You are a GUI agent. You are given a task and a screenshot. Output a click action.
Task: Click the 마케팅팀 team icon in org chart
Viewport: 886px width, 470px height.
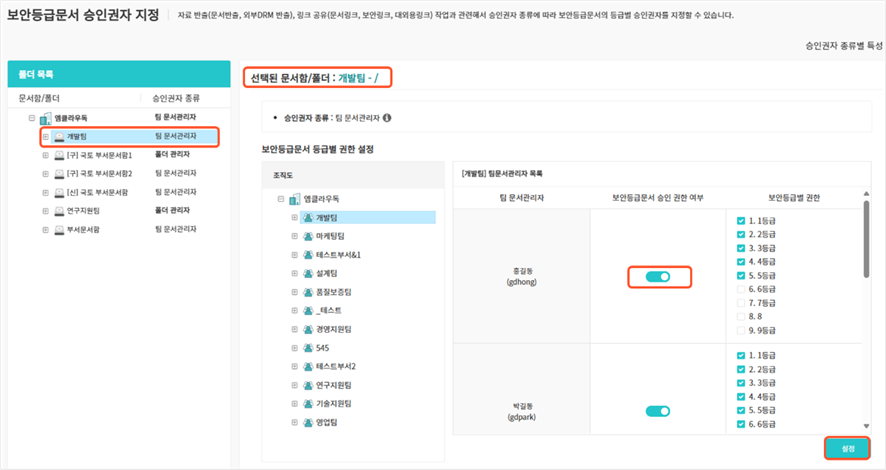[x=307, y=236]
